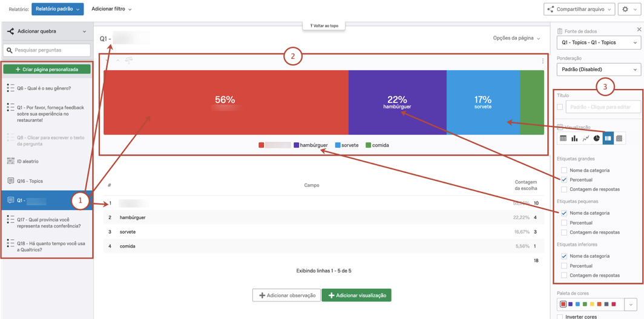Enable the Título checkbox

(560, 107)
